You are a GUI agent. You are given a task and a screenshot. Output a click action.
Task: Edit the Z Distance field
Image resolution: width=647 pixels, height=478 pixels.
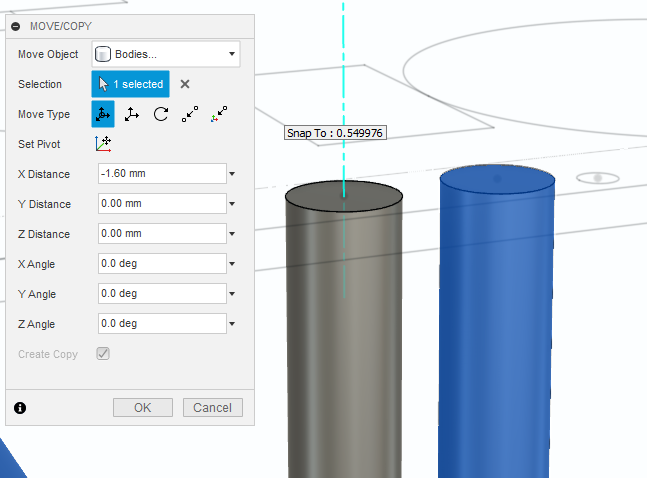(x=162, y=234)
